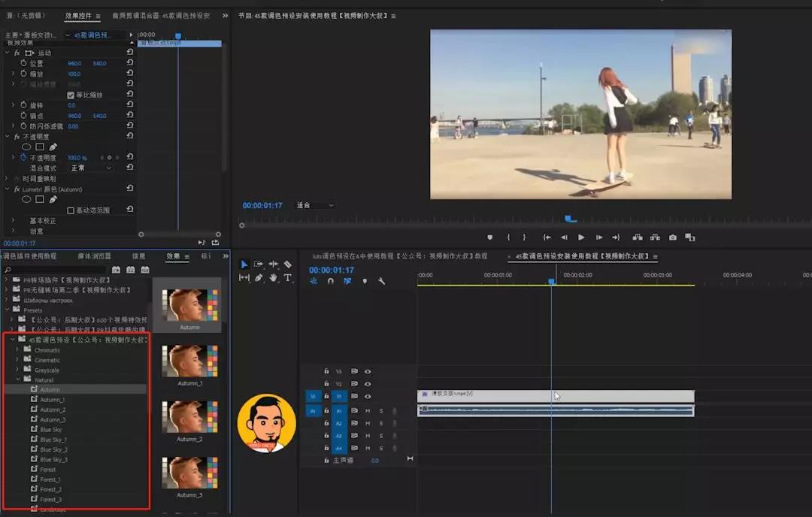The height and width of the screenshot is (517, 812).
Task: Open comparison view button
Action: click(x=689, y=237)
